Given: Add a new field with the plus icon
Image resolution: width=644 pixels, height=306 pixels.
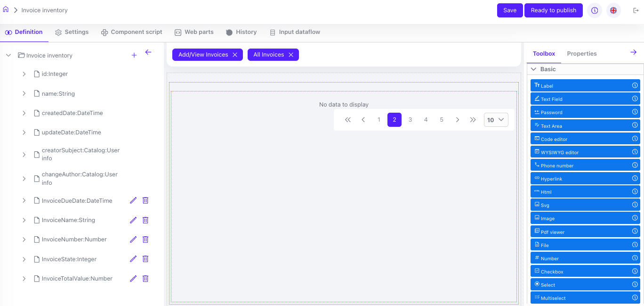Looking at the screenshot, I should pos(134,56).
